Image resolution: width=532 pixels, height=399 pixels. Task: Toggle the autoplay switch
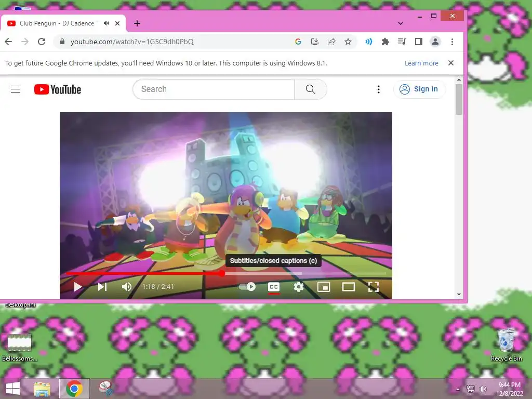point(247,287)
